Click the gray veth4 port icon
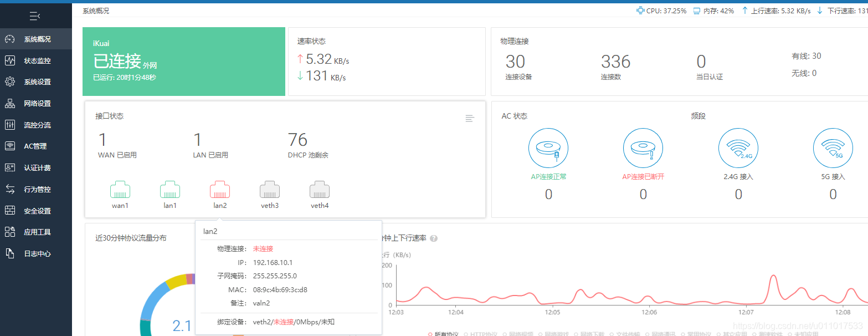The image size is (868, 336). 320,190
